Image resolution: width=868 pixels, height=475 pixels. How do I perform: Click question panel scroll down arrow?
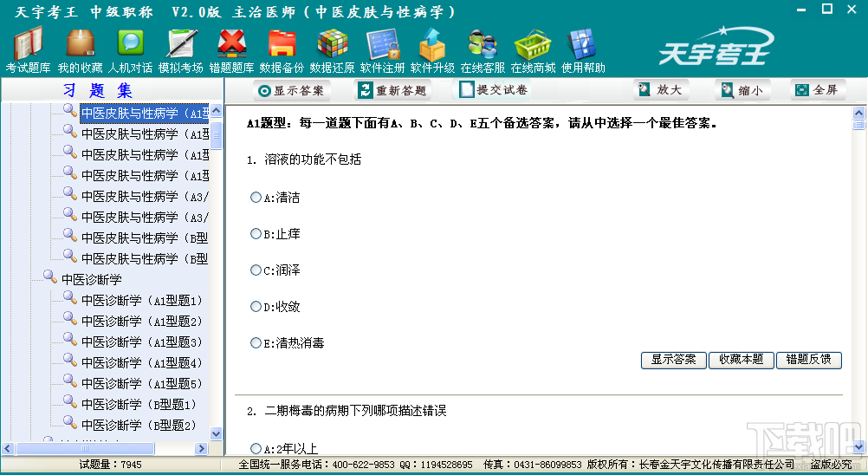[x=858, y=446]
